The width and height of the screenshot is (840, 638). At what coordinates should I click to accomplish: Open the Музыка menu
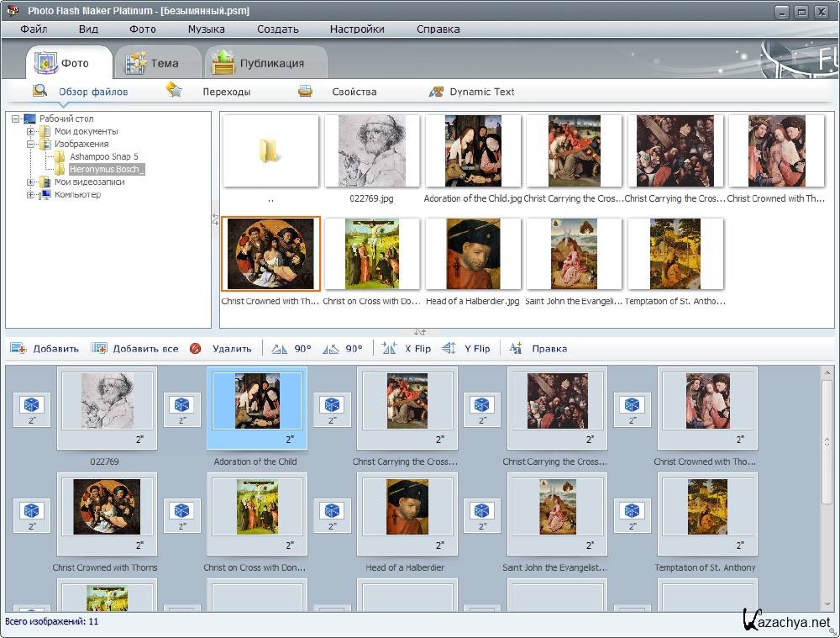tap(206, 29)
